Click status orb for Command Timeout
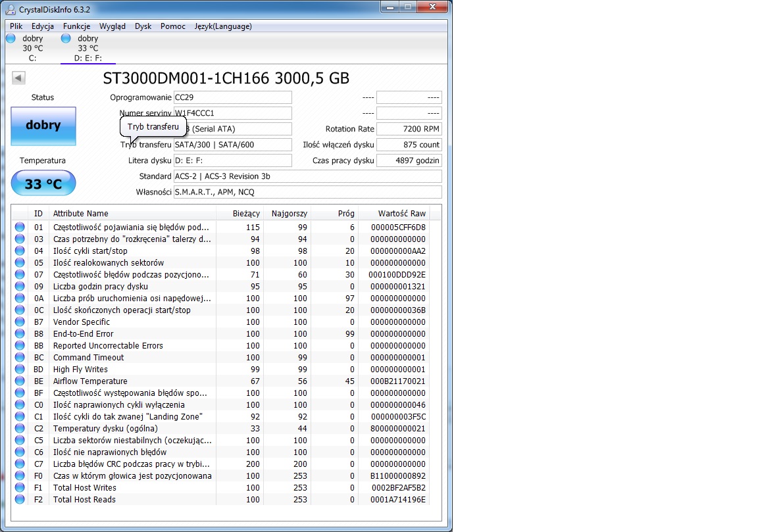This screenshot has width=758, height=532. point(20,357)
